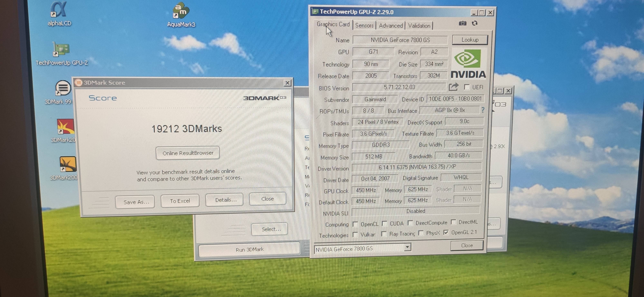
Task: Click the Subvendor Gainward field
Action: click(x=375, y=99)
